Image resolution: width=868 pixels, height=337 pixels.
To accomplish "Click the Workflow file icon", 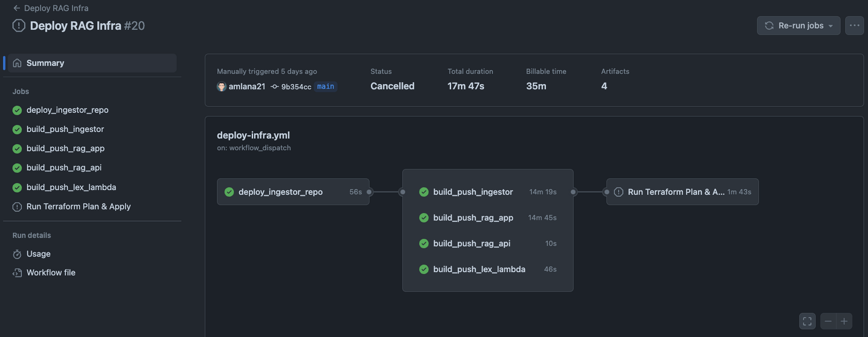I will point(17,273).
